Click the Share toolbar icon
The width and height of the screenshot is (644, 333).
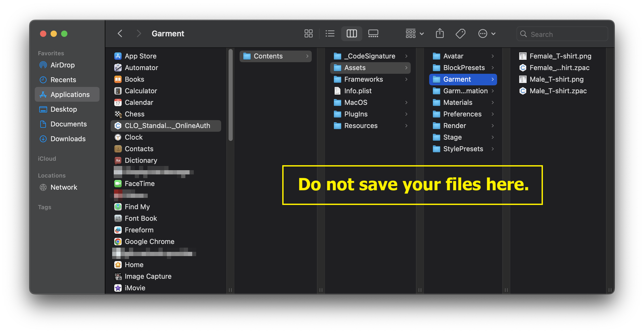coord(440,34)
